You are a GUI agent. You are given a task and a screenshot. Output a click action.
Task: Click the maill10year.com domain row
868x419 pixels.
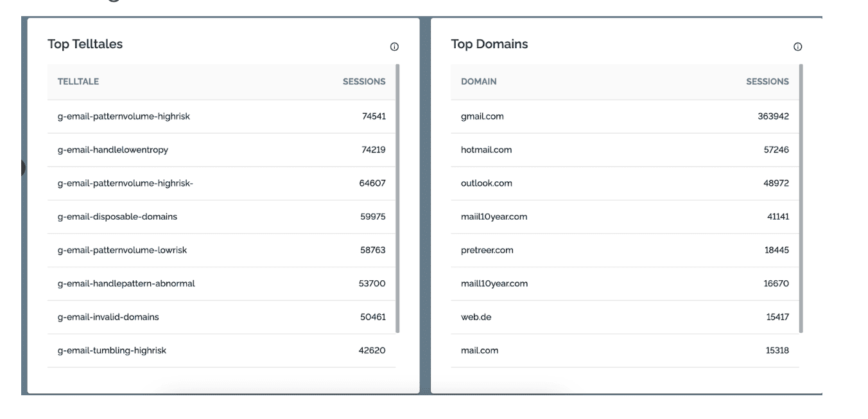pos(625,283)
